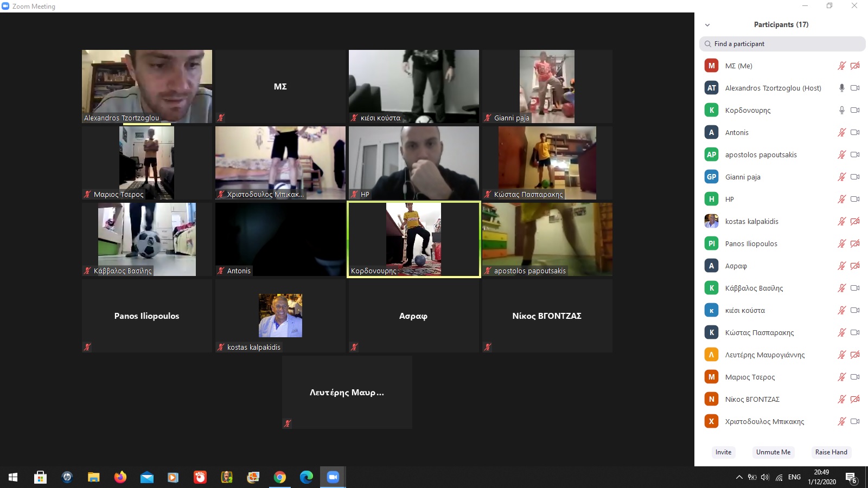Image resolution: width=868 pixels, height=488 pixels.
Task: Select Alexandros Tzortzoglou (Host) in participants list
Action: [781, 88]
